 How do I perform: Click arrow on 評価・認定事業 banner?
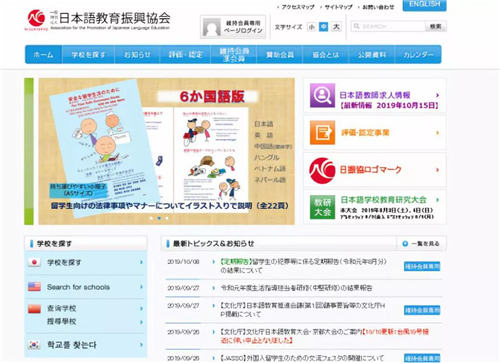coord(437,133)
